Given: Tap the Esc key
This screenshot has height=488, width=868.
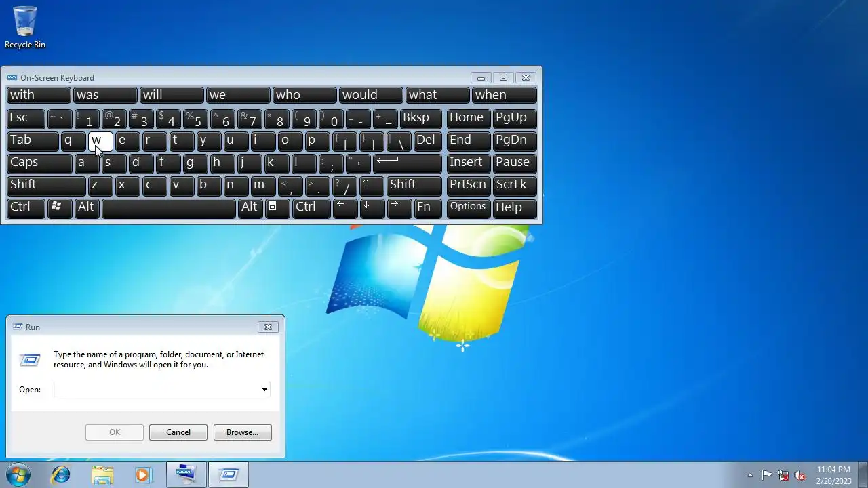Looking at the screenshot, I should coord(26,118).
